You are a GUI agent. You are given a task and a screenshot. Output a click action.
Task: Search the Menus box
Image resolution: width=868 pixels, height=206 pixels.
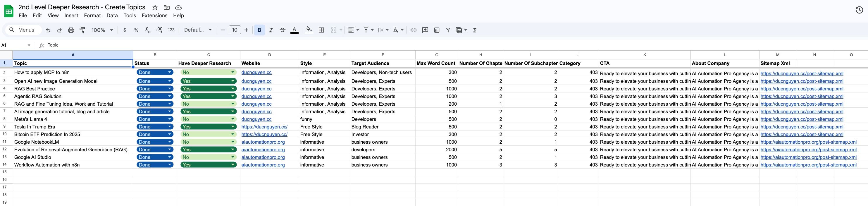pos(23,30)
